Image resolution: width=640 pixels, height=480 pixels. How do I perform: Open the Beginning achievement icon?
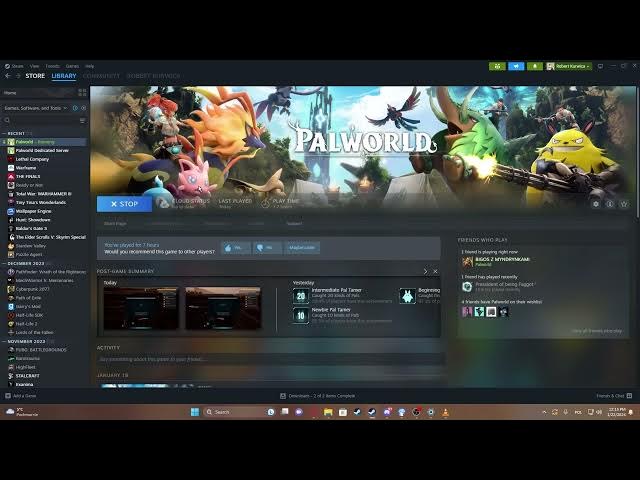click(x=407, y=296)
